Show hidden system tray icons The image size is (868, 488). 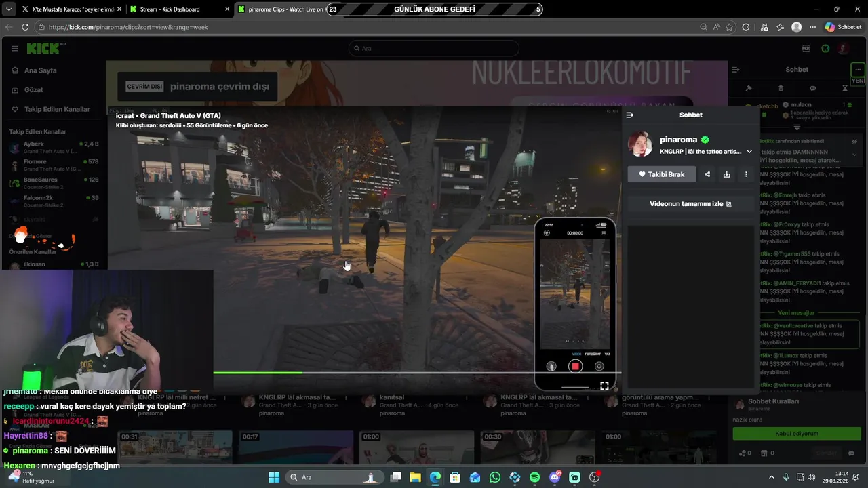[x=771, y=477]
